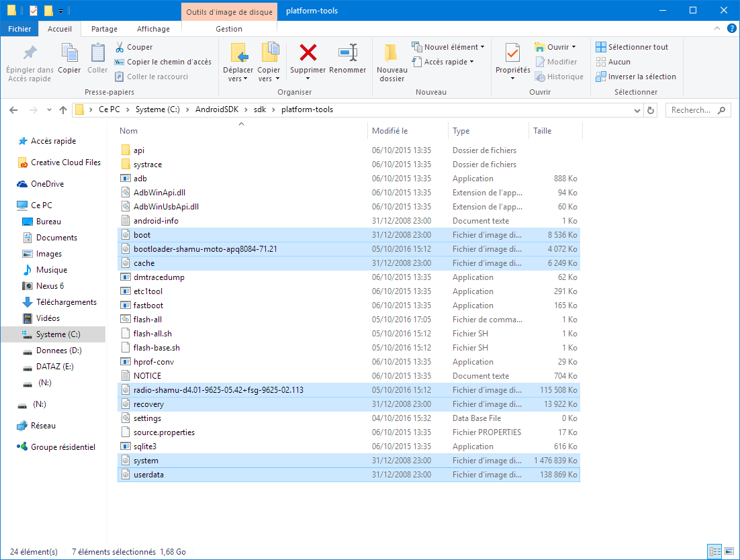Image resolution: width=740 pixels, height=560 pixels.
Task: Click the Properties quick access toolbar icon
Action: [x=34, y=10]
